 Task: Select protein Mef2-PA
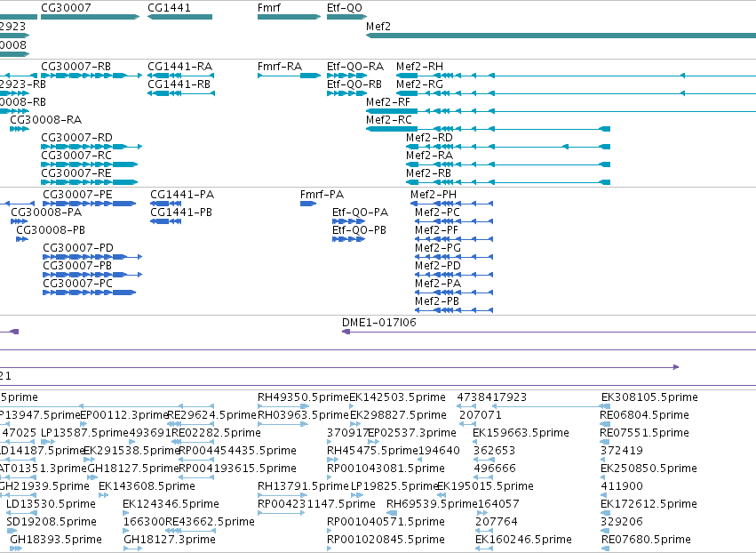point(454,293)
